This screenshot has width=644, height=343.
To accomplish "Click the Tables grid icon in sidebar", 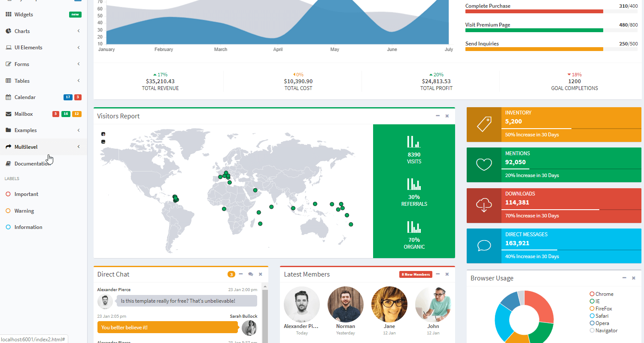I will (x=9, y=81).
